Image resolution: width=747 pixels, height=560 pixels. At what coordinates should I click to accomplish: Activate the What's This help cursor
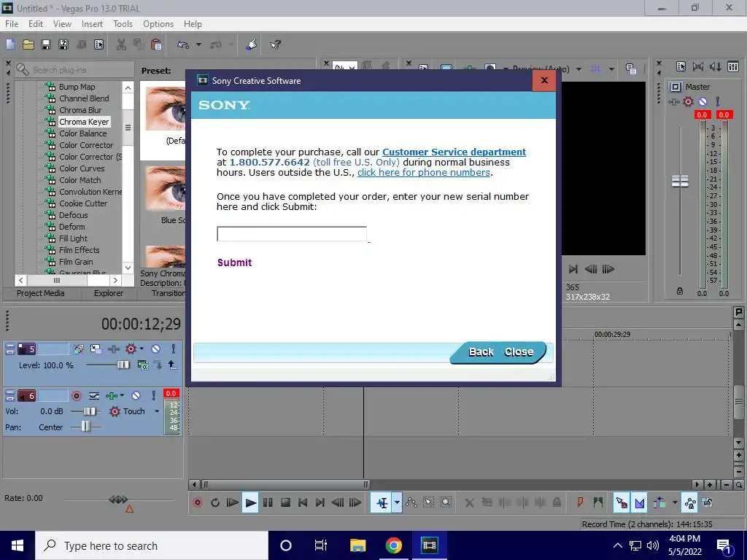tap(275, 44)
